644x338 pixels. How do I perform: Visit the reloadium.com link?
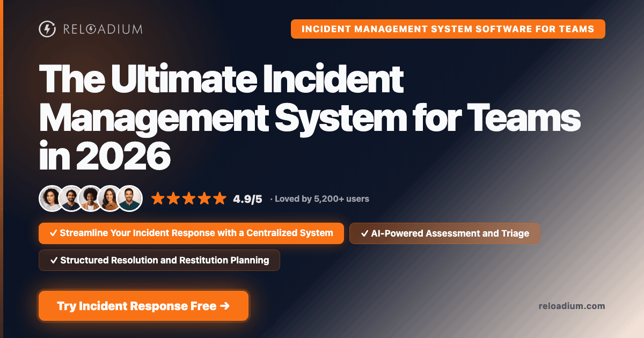(572, 306)
